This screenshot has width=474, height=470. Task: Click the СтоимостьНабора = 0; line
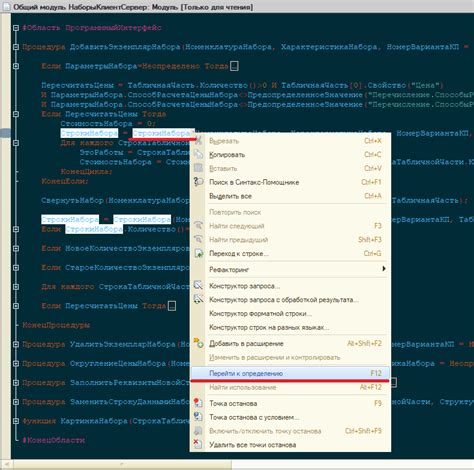[x=108, y=124]
